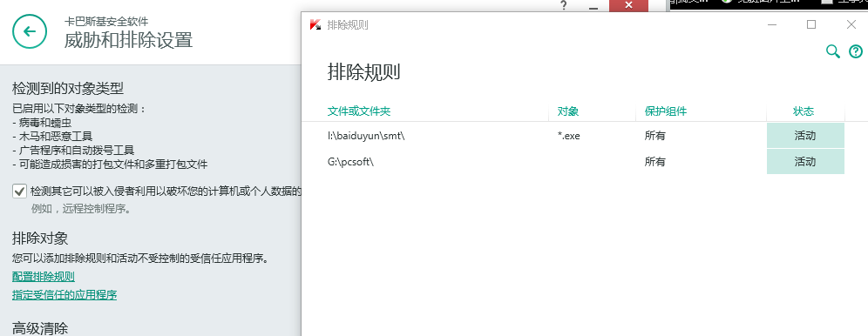
Task: Click the 卡巴斯基安全软件 product name
Action: [x=106, y=22]
